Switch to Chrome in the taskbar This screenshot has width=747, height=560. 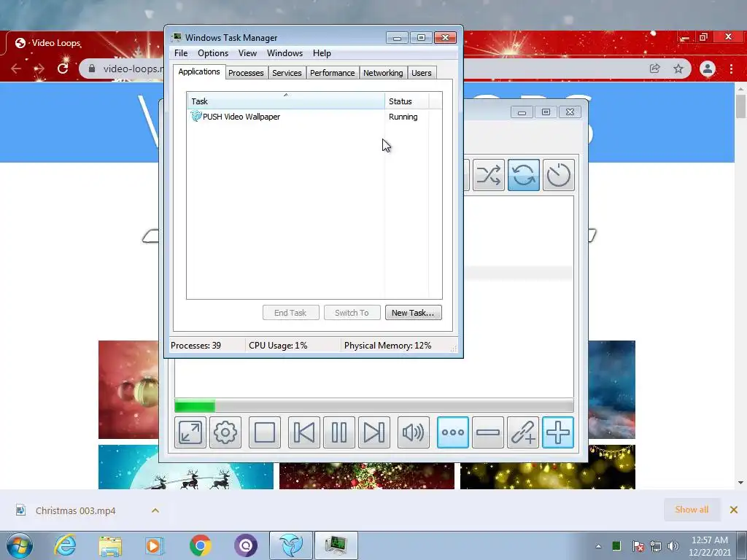click(200, 545)
